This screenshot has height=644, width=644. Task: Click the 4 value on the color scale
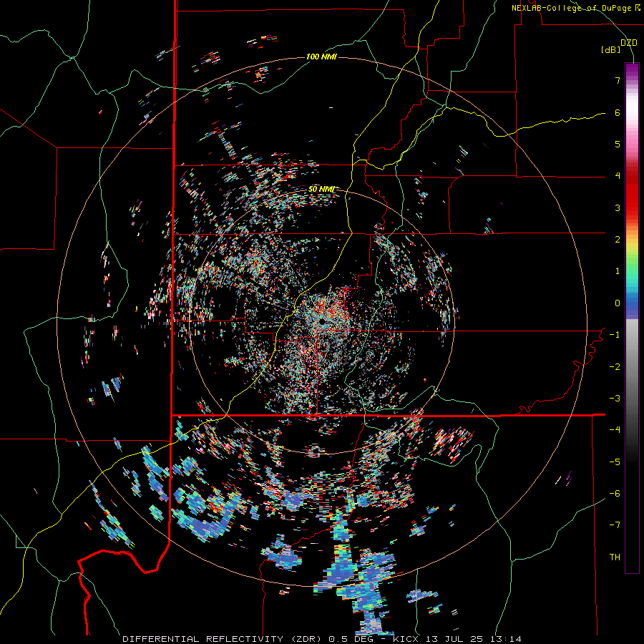[x=618, y=176]
